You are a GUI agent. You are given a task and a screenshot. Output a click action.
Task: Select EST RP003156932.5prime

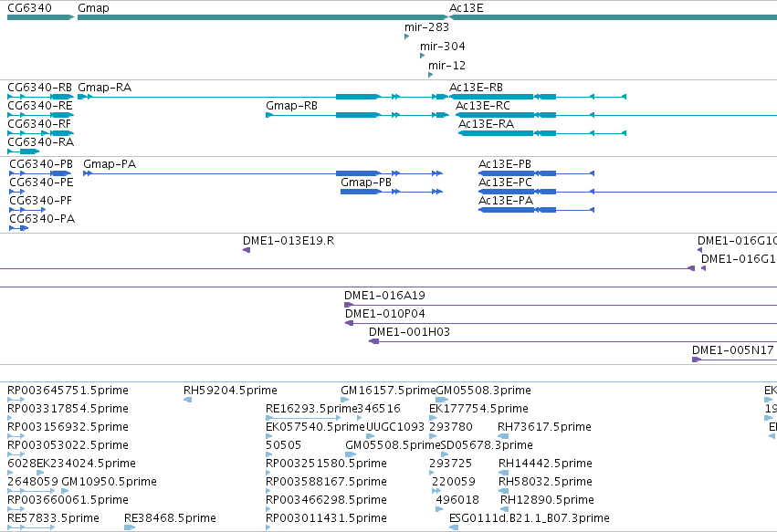coord(68,427)
